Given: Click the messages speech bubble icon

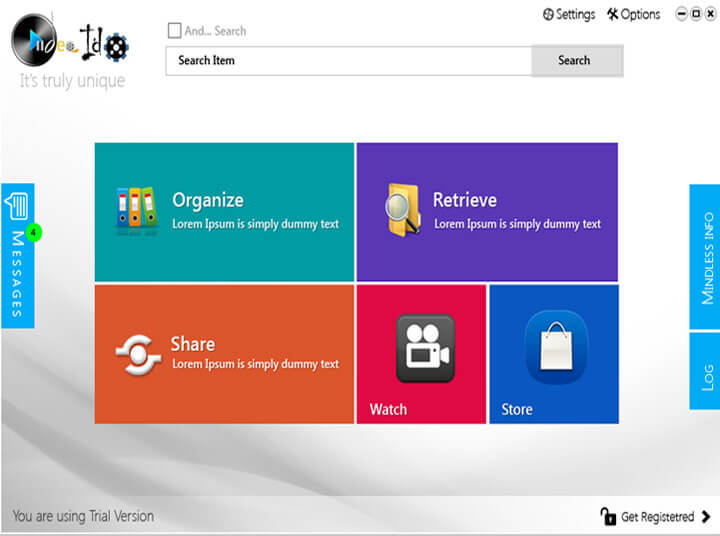Looking at the screenshot, I should [x=17, y=206].
